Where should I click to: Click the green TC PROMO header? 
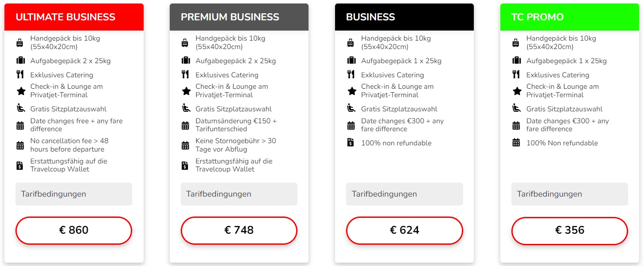(569, 17)
